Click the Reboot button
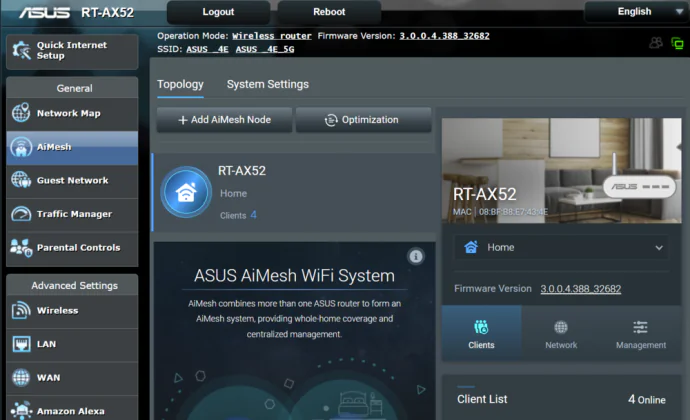The image size is (690, 420). 329,12
